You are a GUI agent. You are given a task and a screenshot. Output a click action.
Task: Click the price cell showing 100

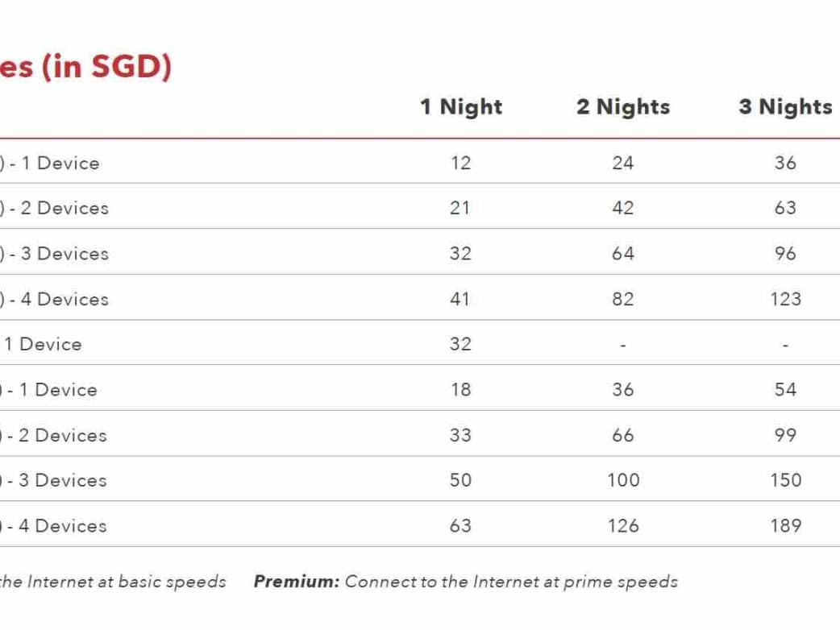coord(623,480)
